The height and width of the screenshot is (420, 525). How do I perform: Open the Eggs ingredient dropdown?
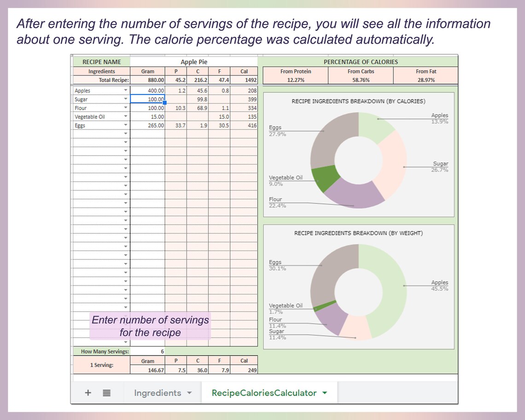coord(126,125)
